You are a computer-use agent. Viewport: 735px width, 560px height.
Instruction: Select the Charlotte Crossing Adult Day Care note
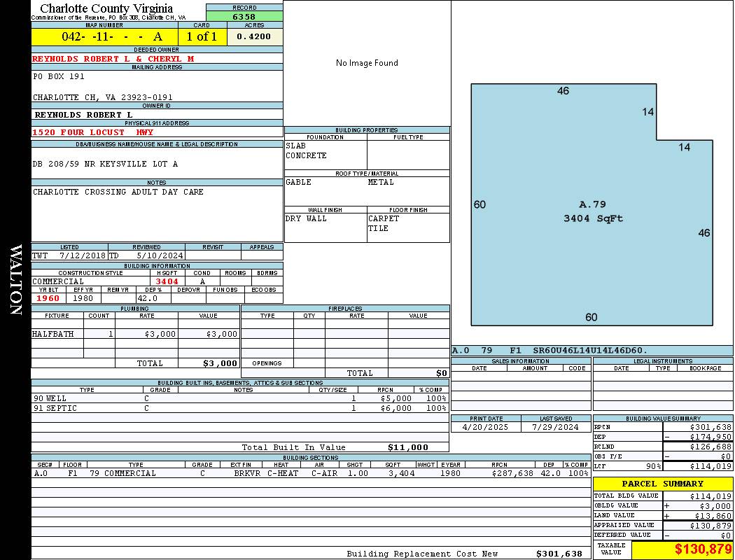(x=118, y=192)
